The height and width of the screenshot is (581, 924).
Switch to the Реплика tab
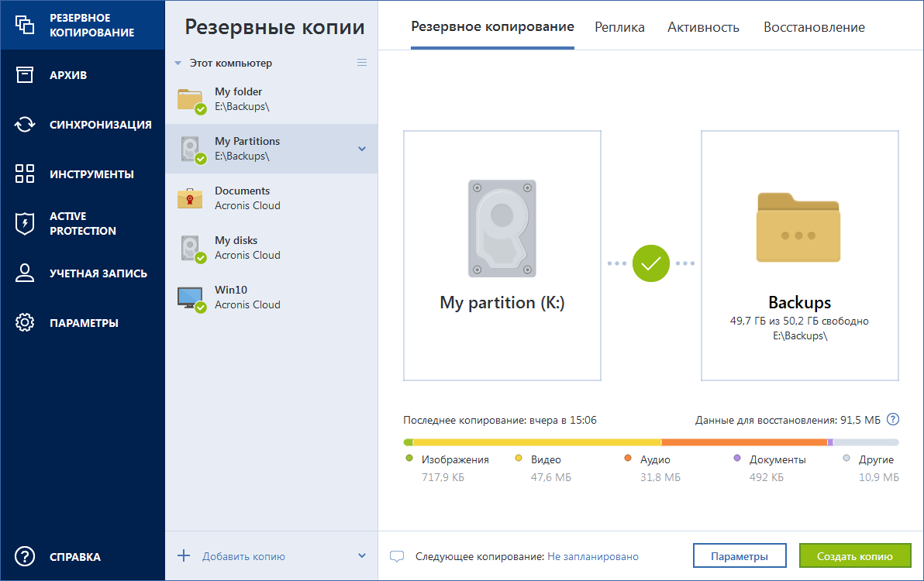click(619, 27)
